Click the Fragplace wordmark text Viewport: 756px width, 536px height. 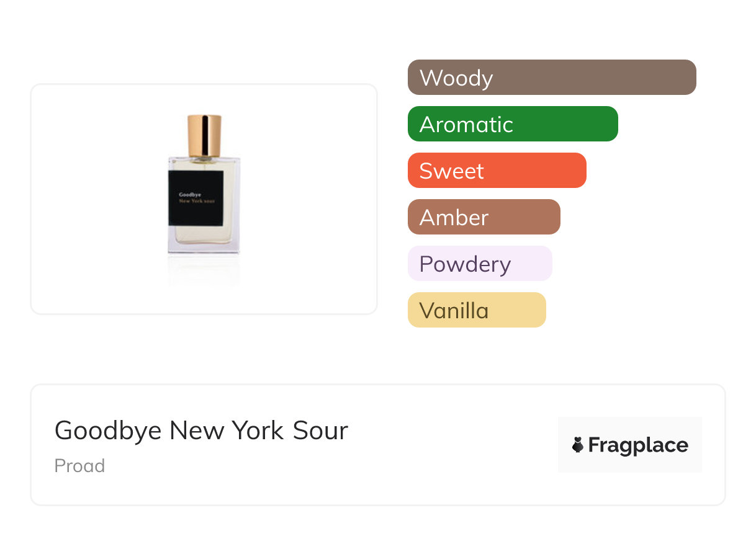click(637, 445)
